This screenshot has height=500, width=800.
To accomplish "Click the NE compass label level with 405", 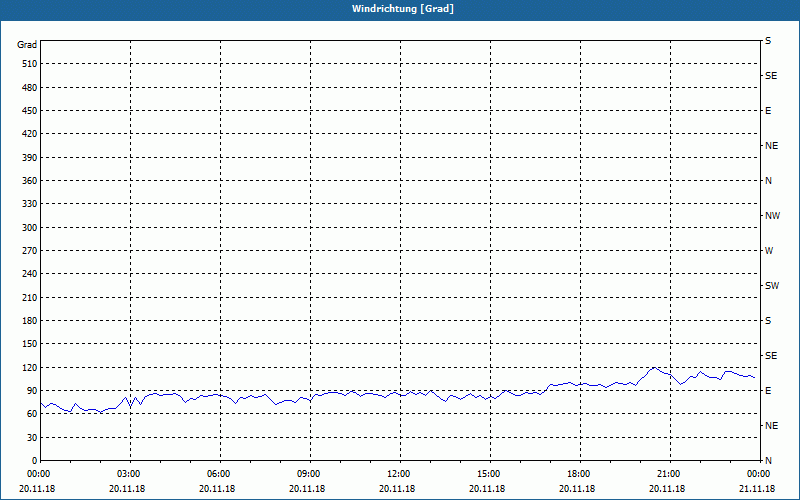I will [x=771, y=146].
